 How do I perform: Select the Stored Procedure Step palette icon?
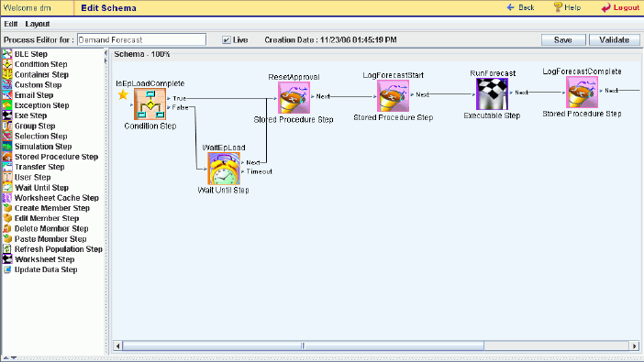(7, 157)
